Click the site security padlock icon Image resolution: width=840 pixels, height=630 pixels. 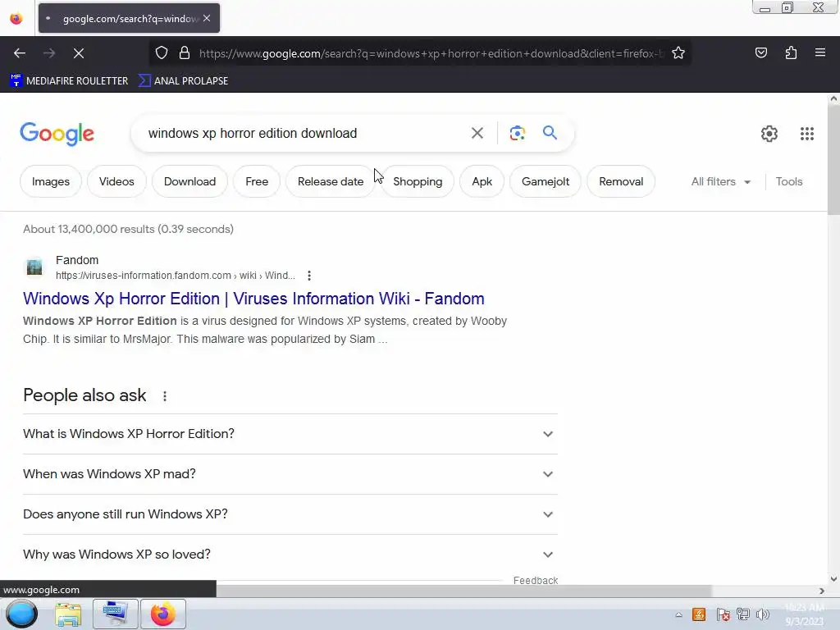coord(185,53)
